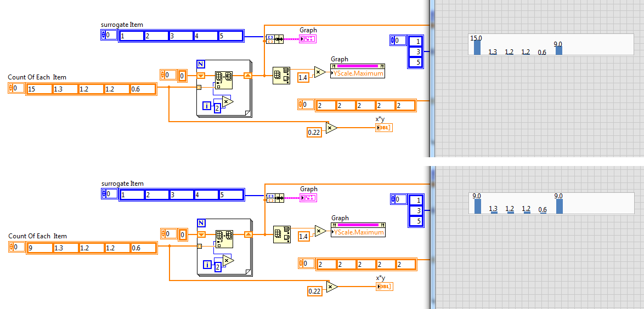Screen dimensions: 644x309
Task: Select Array Max & Min node, upper diagram
Action: pos(281,76)
